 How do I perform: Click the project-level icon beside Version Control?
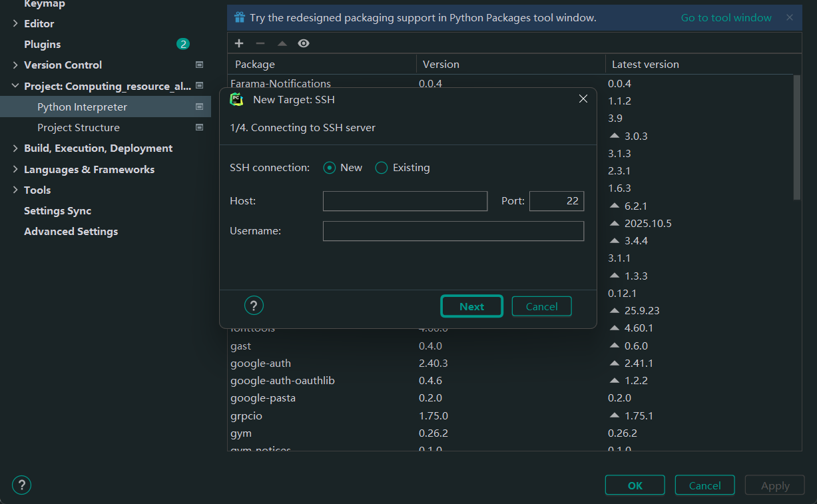pos(199,65)
